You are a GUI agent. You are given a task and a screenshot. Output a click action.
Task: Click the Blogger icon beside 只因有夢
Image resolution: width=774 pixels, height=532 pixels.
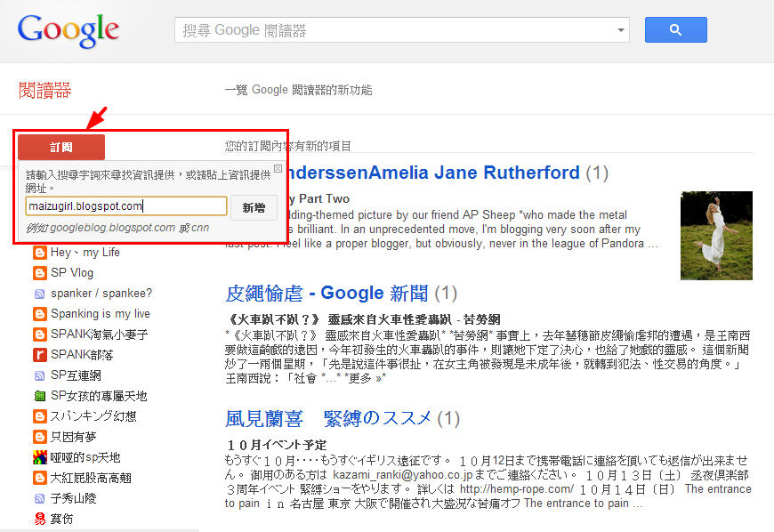(39, 437)
